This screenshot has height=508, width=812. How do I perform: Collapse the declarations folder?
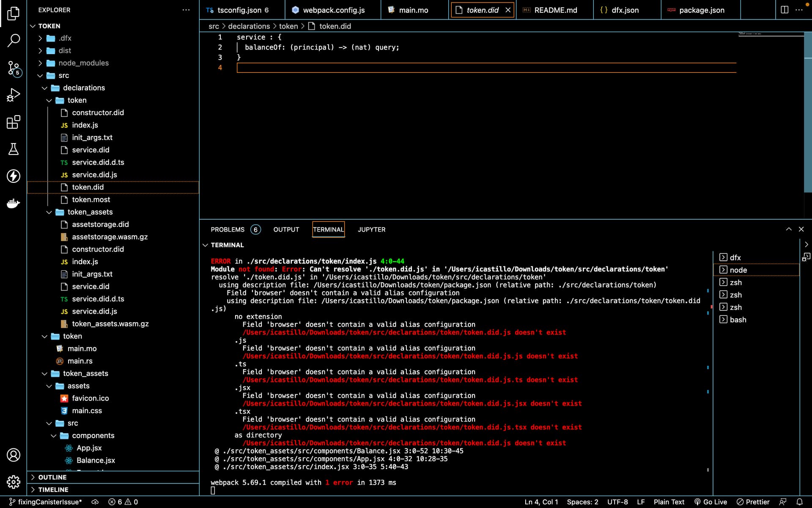(84, 88)
